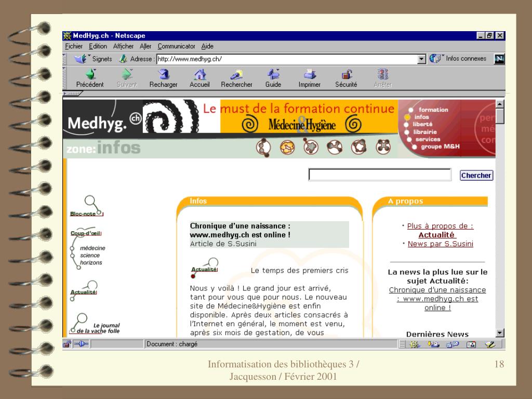Viewport: 532px width, 399px height.
Task: Open the Edition menu
Action: point(98,46)
